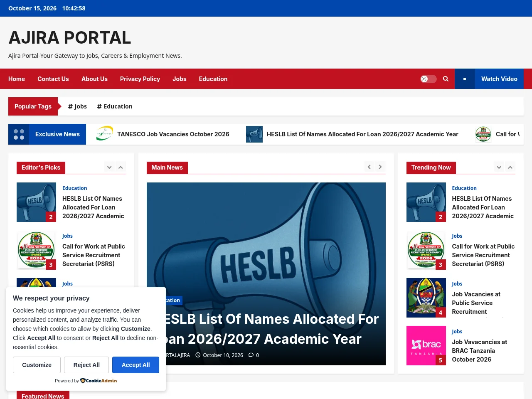Accept all cookies
The height and width of the screenshot is (399, 532).
point(135,365)
